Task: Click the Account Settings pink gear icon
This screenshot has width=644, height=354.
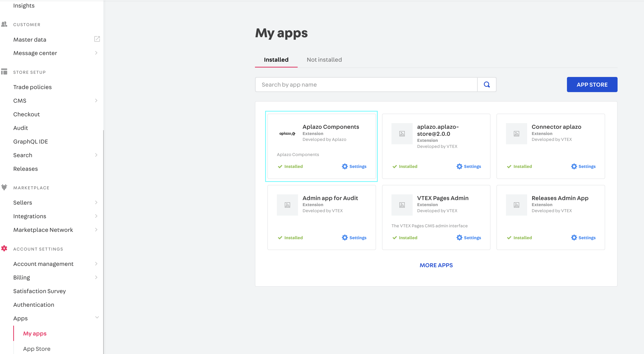Action: pyautogui.click(x=4, y=248)
